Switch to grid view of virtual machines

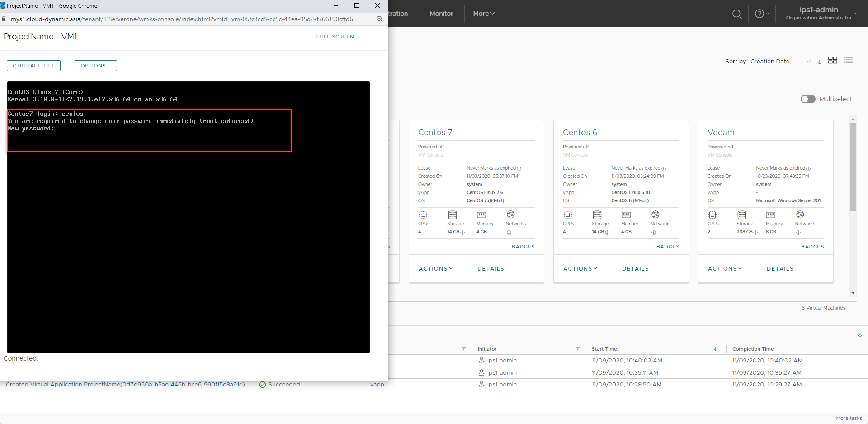833,60
